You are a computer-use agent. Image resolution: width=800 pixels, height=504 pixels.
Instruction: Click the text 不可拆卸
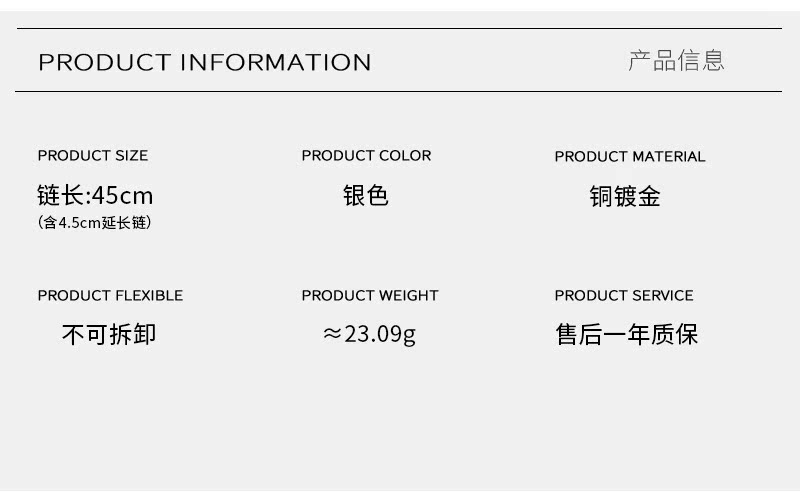109,334
